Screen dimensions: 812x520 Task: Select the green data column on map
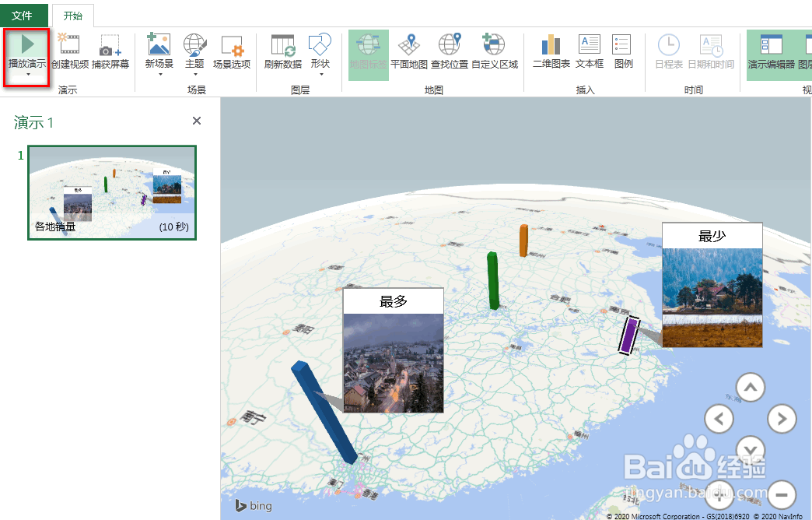493,280
